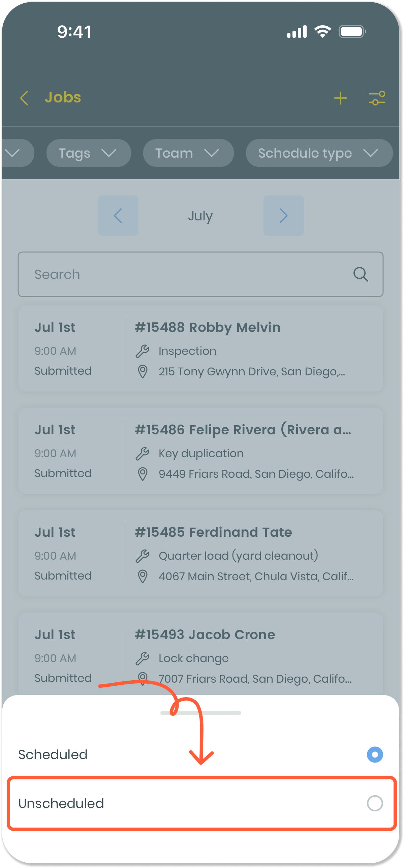404x868 pixels.
Task: Click wrench icon on Robby Melvin job
Action: [143, 351]
